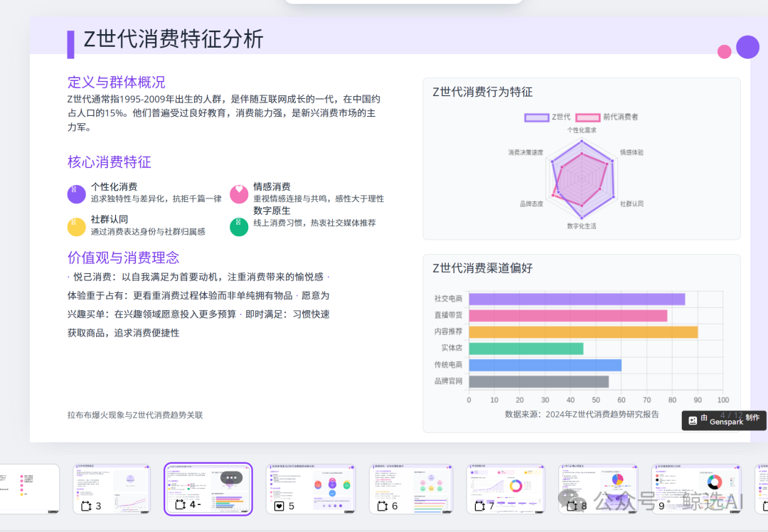The width and height of the screenshot is (768, 532).
Task: Click the 个性化需求 radar axis label
Action: (x=582, y=130)
